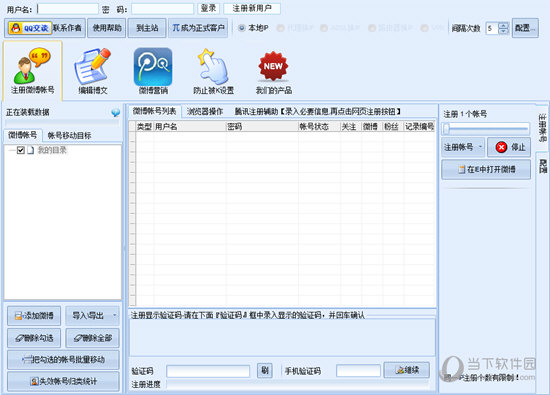Open the 导入导出 dropdown
Screen dimensions: 550x395
92,316
